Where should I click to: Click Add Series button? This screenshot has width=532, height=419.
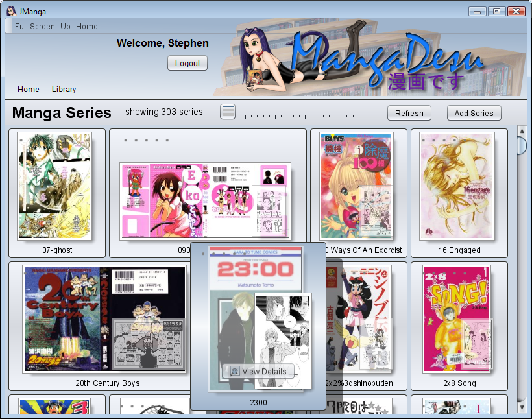pos(474,113)
